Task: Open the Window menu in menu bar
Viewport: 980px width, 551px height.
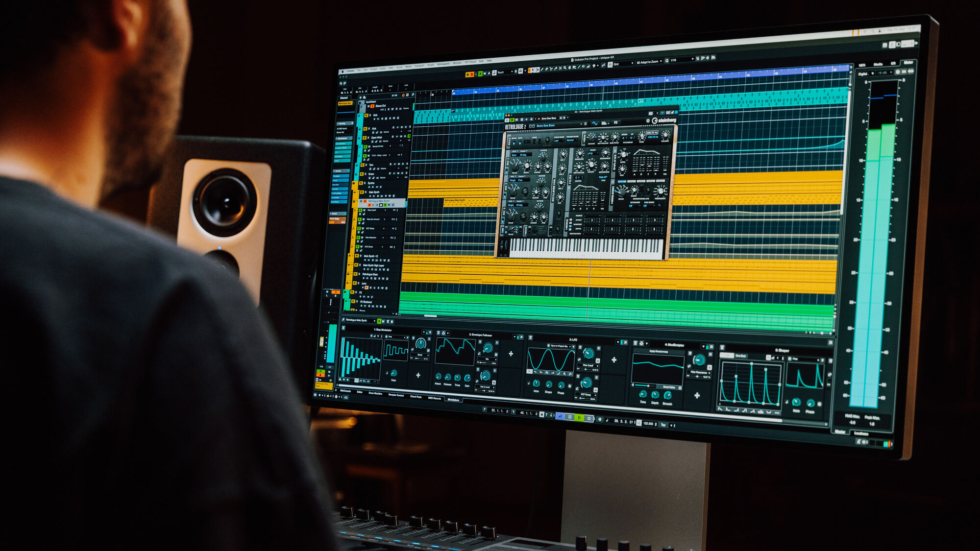Action: tap(457, 63)
